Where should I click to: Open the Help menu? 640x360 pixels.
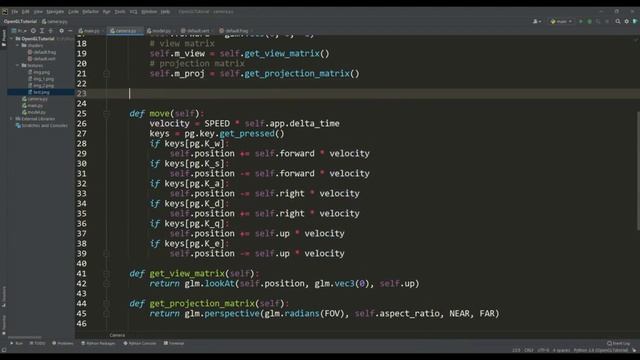(x=165, y=11)
